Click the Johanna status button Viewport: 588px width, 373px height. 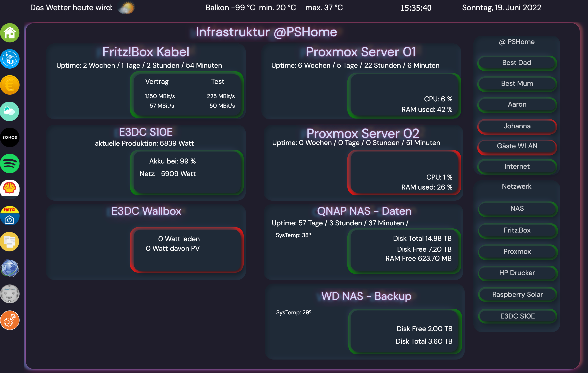(517, 126)
